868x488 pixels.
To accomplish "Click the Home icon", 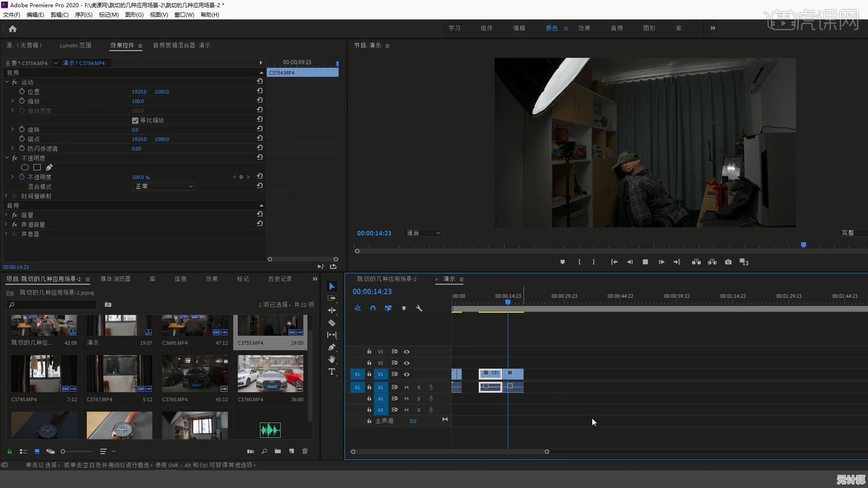I will [13, 29].
